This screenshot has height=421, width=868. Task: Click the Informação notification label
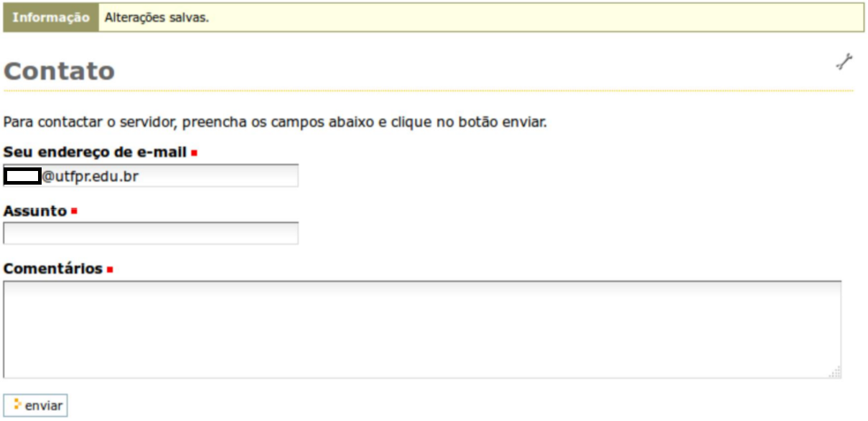pos(51,18)
